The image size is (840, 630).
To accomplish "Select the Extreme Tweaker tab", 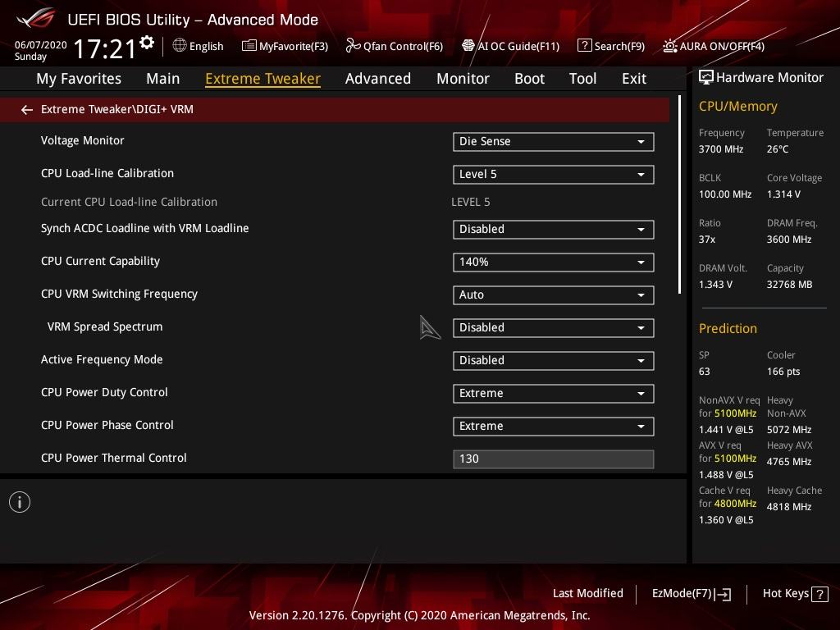I will point(262,79).
